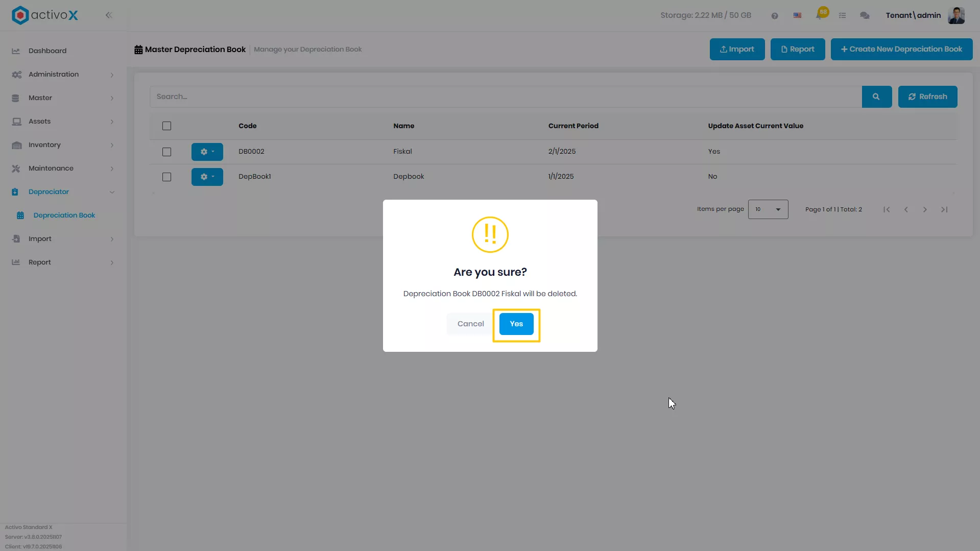Click the Report button in header

pos(797,50)
